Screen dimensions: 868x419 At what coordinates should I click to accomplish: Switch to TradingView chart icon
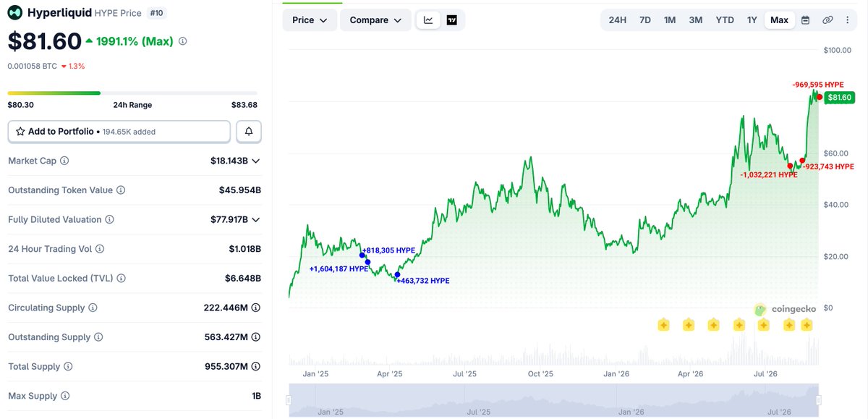452,20
